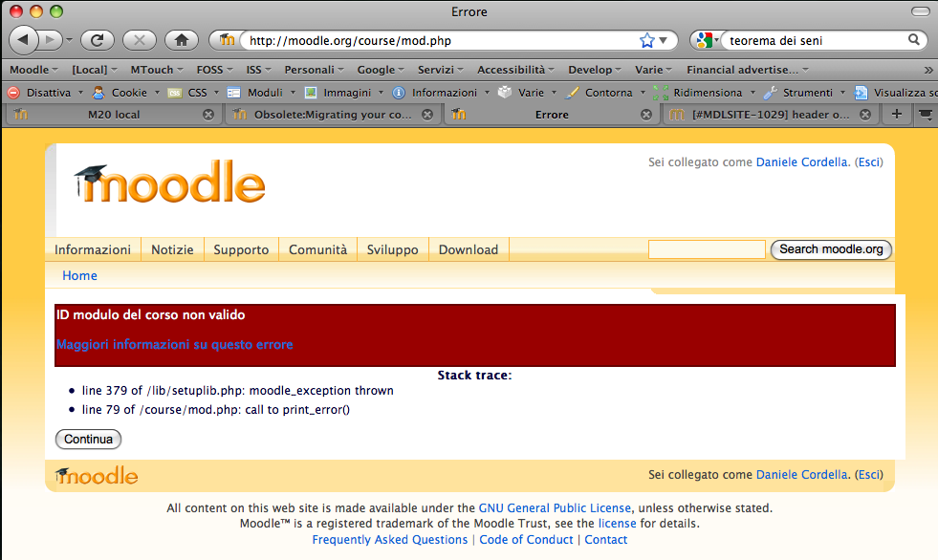Open the Notizie site menu
938x560 pixels.
click(172, 249)
